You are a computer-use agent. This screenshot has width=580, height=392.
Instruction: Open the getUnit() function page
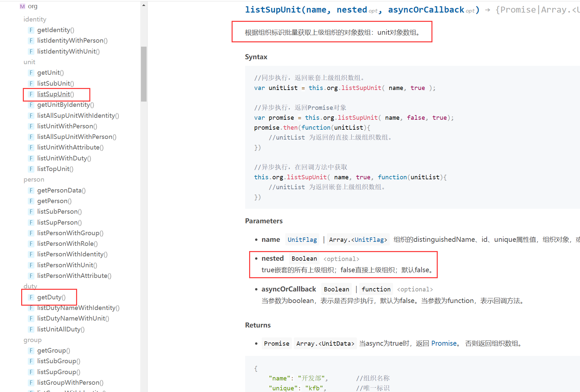pyautogui.click(x=50, y=73)
